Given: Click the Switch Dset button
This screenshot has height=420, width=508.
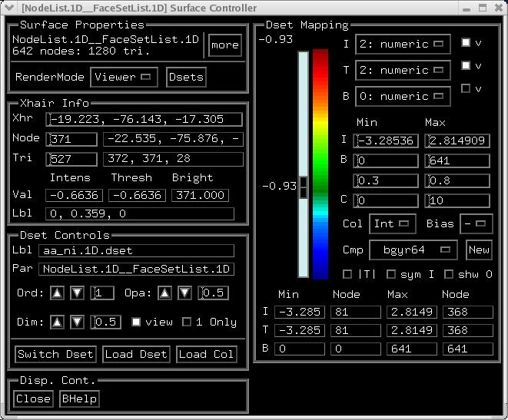Looking at the screenshot, I should 55,354.
